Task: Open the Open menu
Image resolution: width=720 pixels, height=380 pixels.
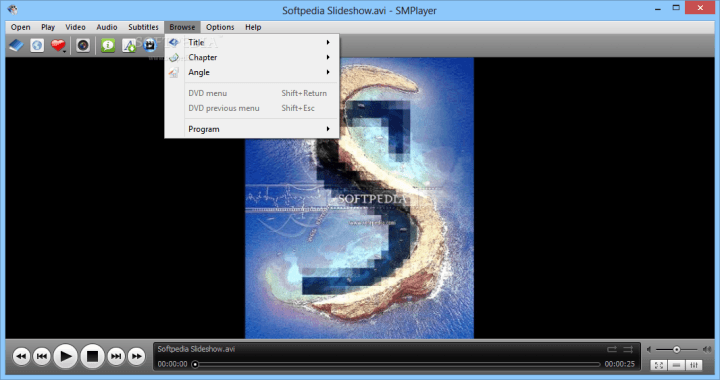Action: (21, 27)
